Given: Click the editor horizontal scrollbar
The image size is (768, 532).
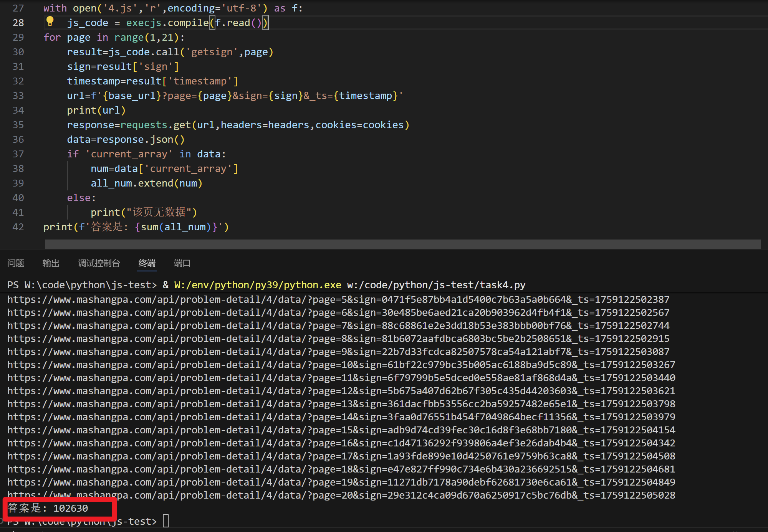Looking at the screenshot, I should (x=402, y=244).
